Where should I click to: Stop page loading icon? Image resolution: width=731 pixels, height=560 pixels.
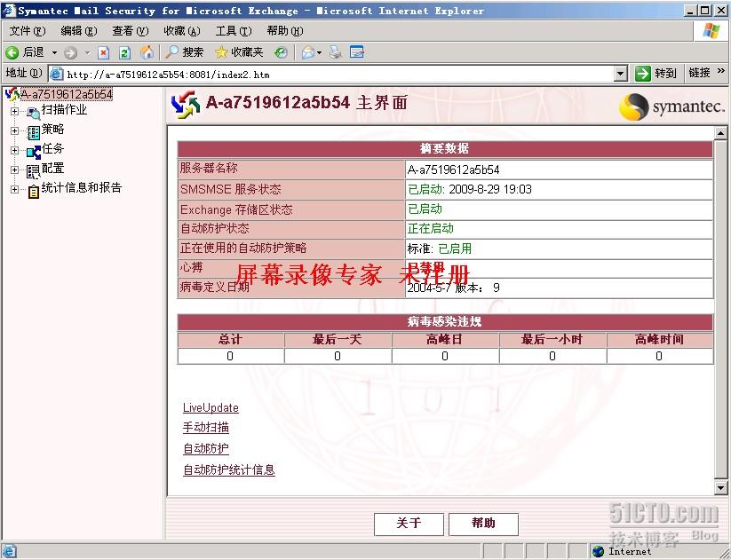[x=104, y=52]
